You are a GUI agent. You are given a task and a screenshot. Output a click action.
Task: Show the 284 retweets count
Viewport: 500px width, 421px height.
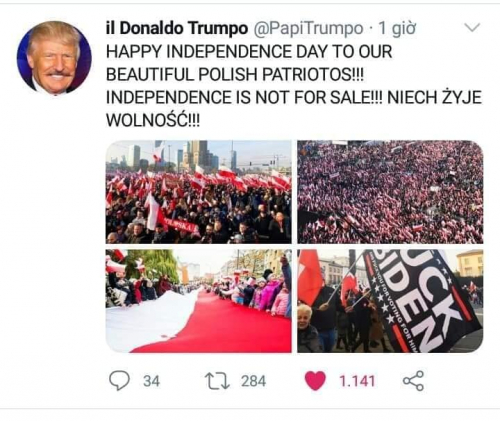coord(254,381)
